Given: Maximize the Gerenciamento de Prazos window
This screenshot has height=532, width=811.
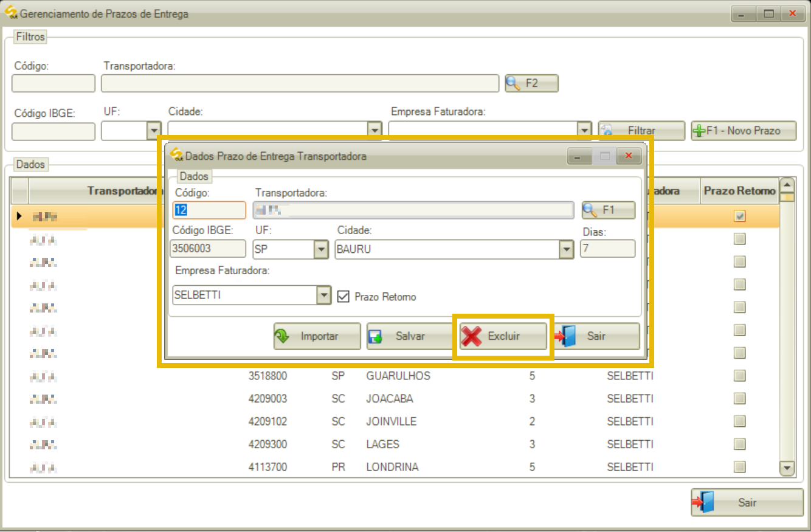Looking at the screenshot, I should 769,13.
